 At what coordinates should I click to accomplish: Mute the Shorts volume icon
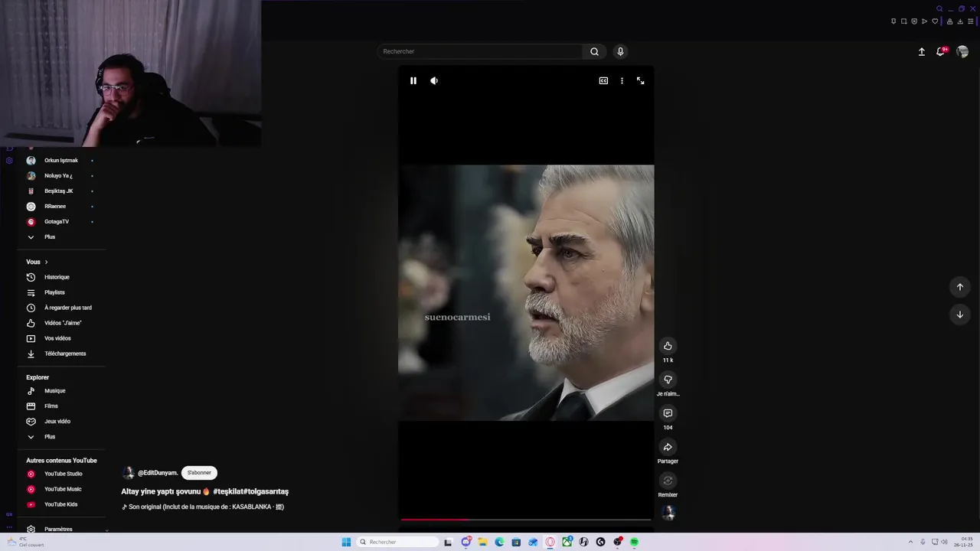click(434, 80)
